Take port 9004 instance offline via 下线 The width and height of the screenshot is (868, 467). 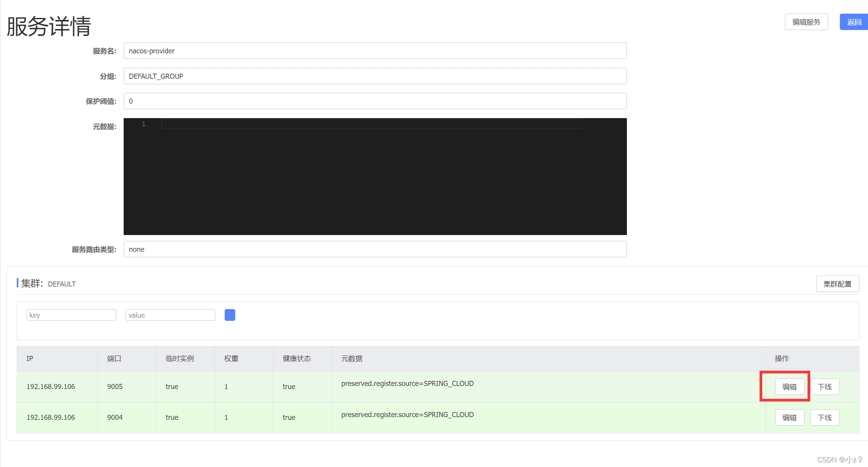tap(825, 417)
